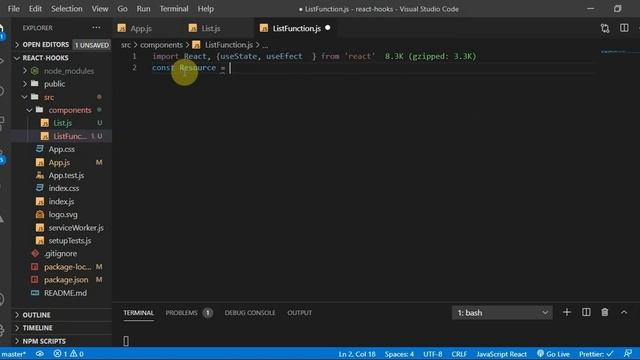Click Ln 2, Col 18 position indicator

[357, 354]
